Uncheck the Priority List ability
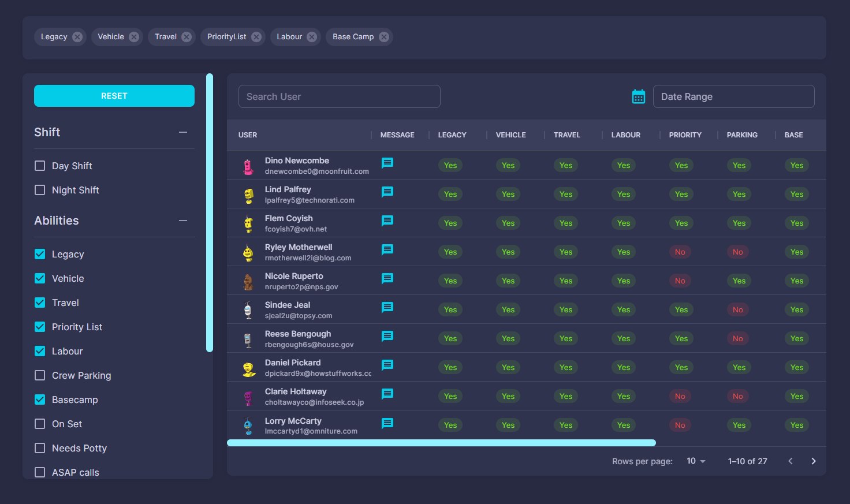The width and height of the screenshot is (850, 504). pyautogui.click(x=40, y=327)
